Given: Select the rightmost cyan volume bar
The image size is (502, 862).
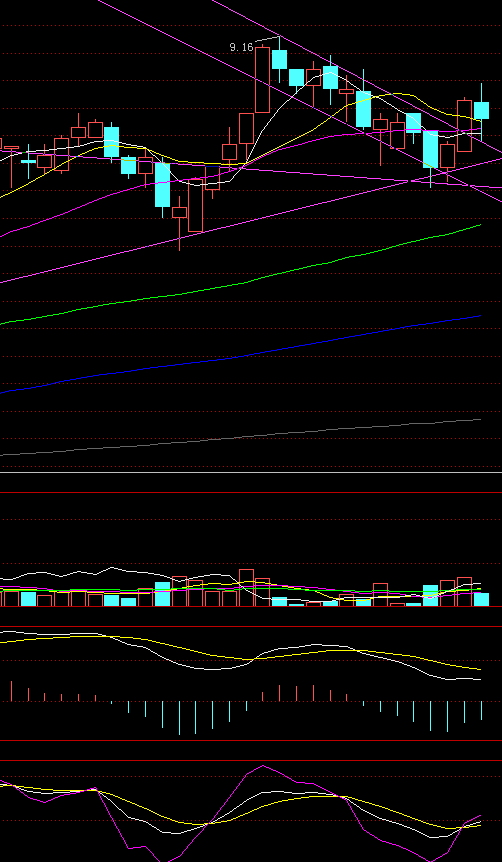Looking at the screenshot, I should 481,600.
